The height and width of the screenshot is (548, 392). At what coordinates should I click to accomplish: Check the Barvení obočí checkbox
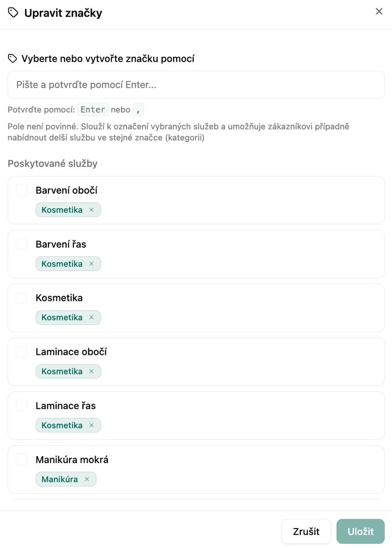22,190
